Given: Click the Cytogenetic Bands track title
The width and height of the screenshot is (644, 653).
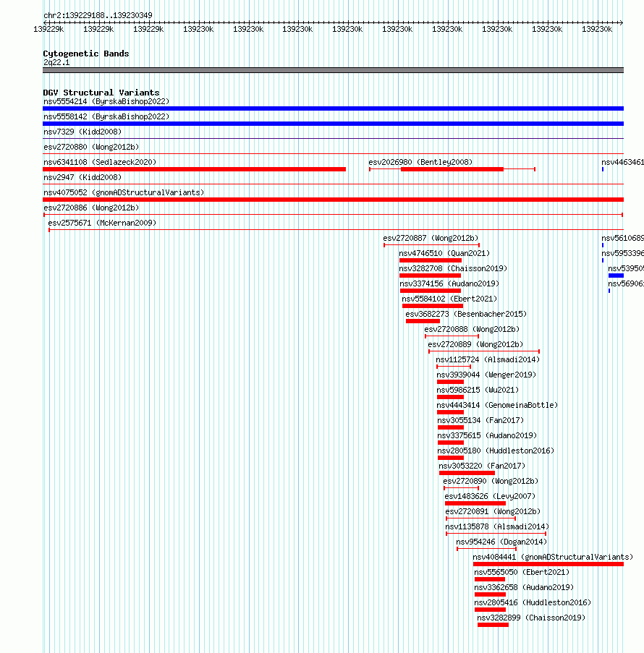Looking at the screenshot, I should point(86,54).
